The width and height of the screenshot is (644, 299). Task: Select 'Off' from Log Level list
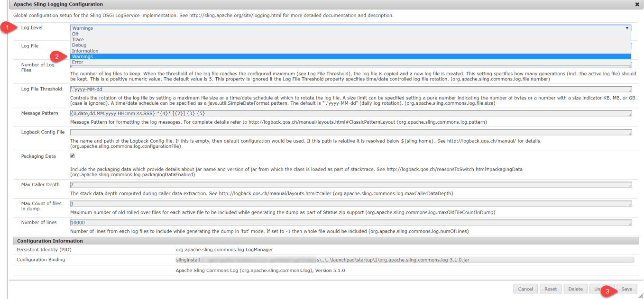click(75, 34)
